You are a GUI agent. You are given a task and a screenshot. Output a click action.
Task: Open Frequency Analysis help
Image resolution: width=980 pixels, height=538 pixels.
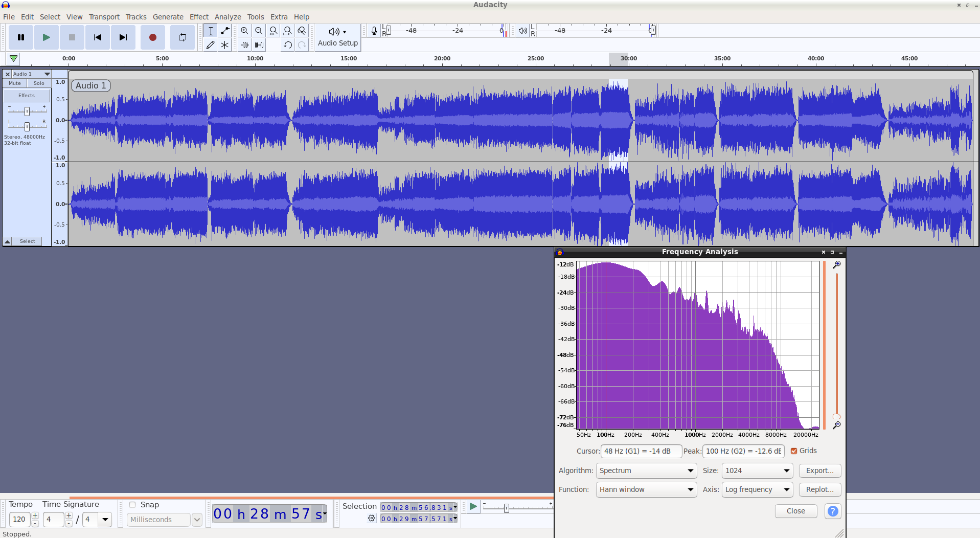[x=833, y=511]
